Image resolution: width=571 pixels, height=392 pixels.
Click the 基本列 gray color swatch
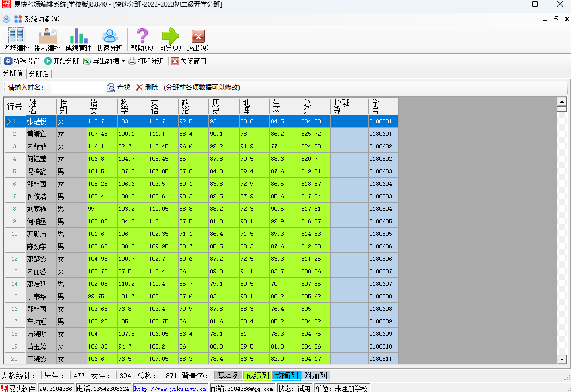tap(229, 376)
